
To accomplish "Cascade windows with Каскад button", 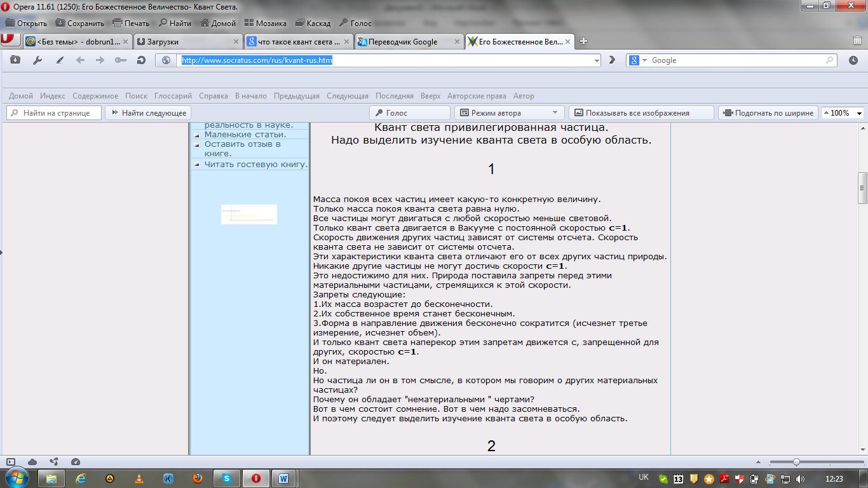I will (313, 23).
